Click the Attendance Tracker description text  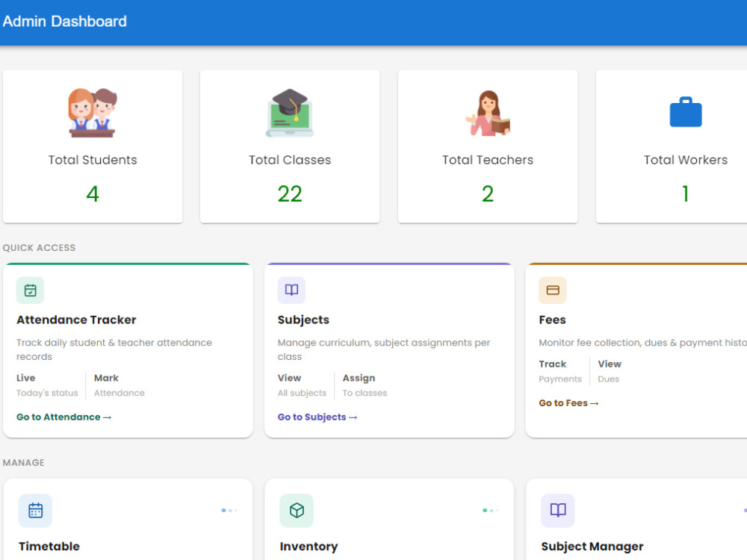tap(114, 349)
